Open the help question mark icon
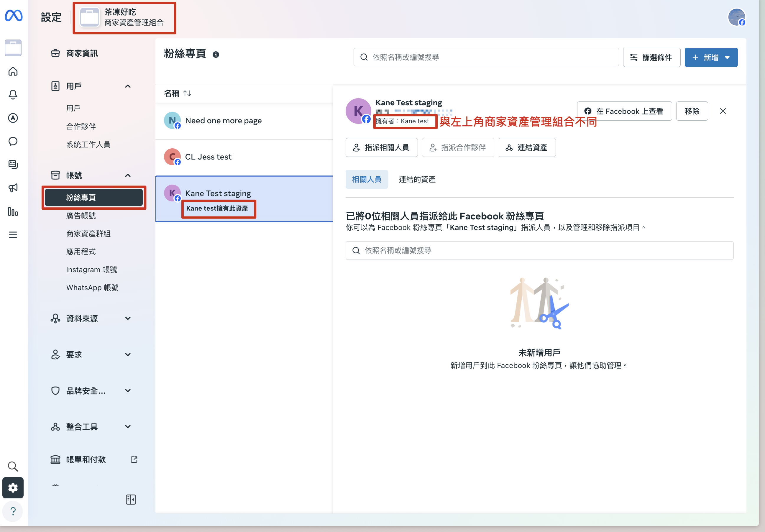 click(x=13, y=511)
